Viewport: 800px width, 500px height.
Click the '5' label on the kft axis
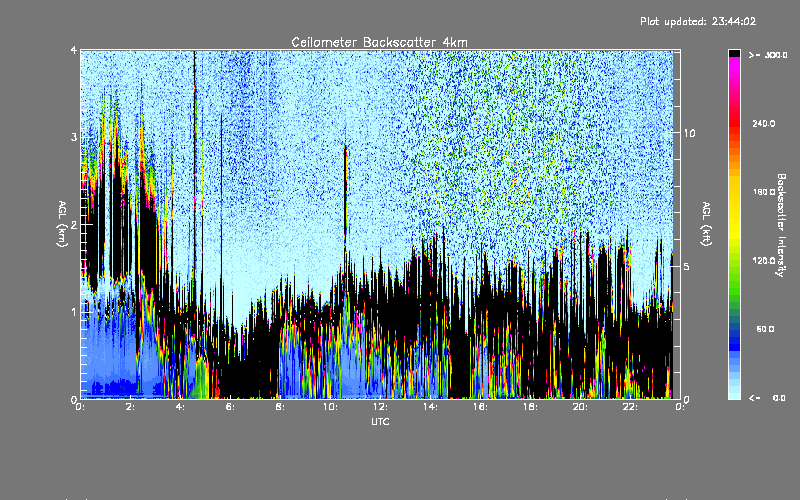pos(687,266)
